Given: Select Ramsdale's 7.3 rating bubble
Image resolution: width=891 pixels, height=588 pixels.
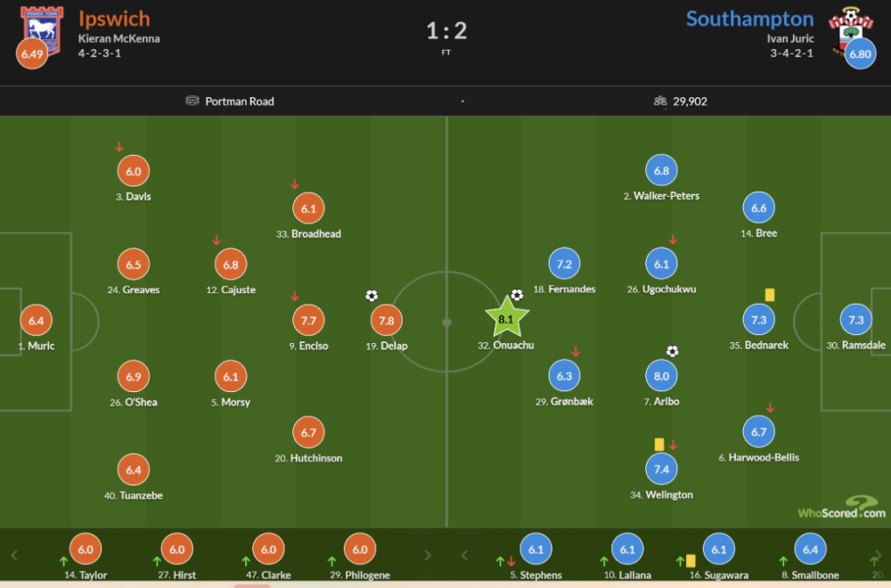Looking at the screenshot, I should 855,320.
